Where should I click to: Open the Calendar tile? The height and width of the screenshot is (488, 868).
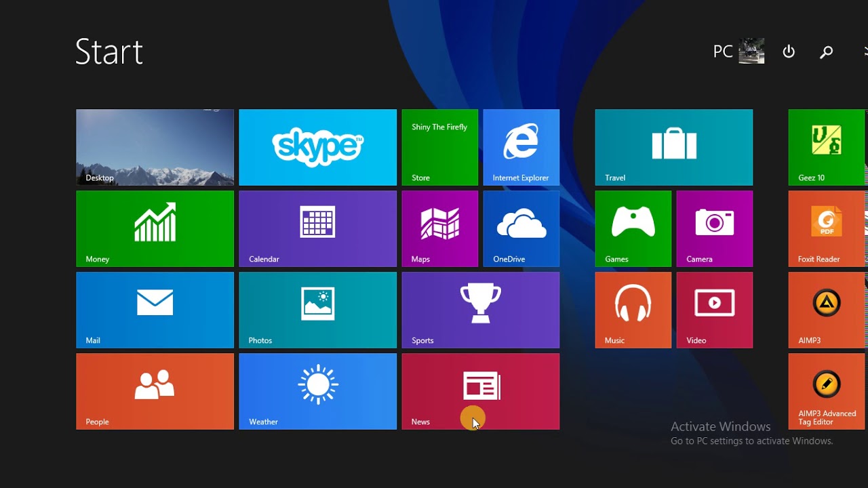(x=317, y=228)
